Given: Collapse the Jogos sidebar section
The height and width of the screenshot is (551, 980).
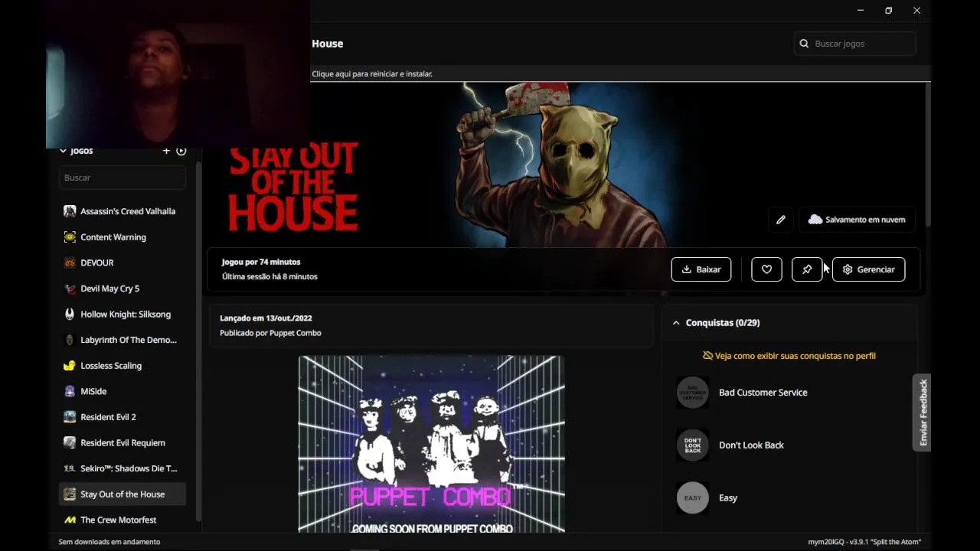Looking at the screenshot, I should pos(64,151).
